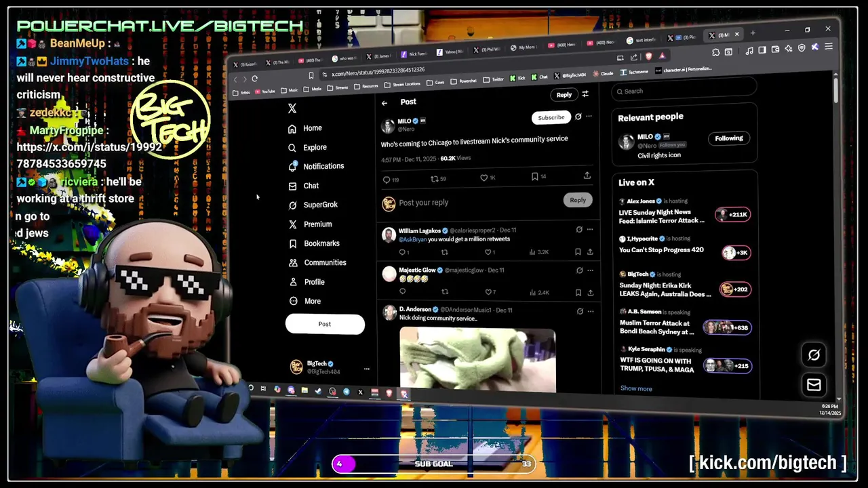Image resolution: width=868 pixels, height=488 pixels.
Task: Expand the More menu in X sidebar
Action: point(304,301)
